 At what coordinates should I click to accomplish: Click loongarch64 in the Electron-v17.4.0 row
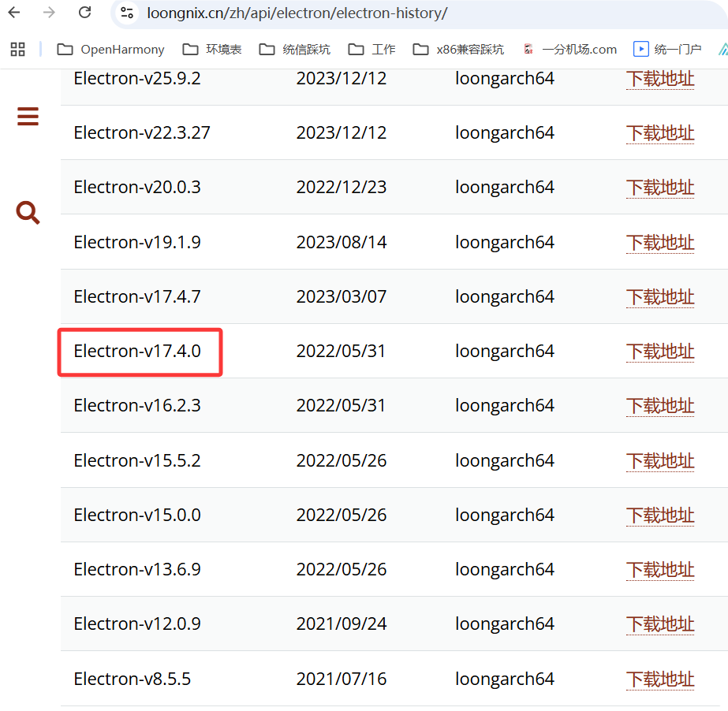tap(505, 352)
